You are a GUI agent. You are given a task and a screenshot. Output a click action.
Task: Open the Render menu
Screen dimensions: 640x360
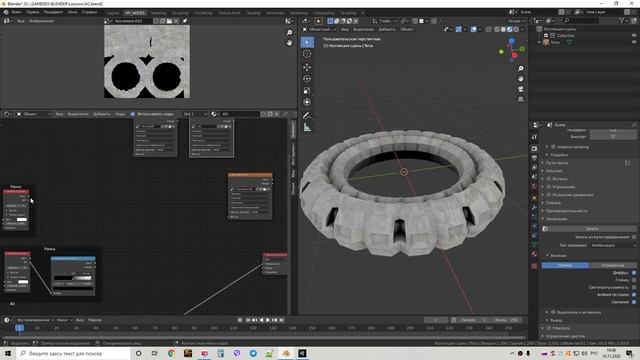53,12
